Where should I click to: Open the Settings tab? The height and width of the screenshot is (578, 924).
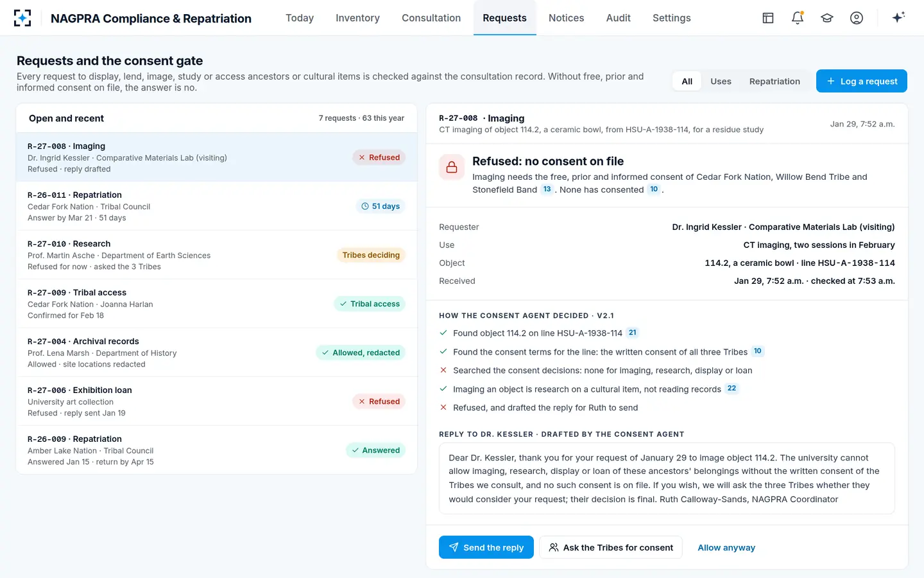tap(672, 18)
